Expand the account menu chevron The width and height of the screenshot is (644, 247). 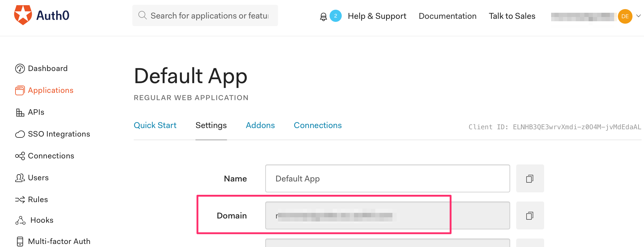(639, 16)
